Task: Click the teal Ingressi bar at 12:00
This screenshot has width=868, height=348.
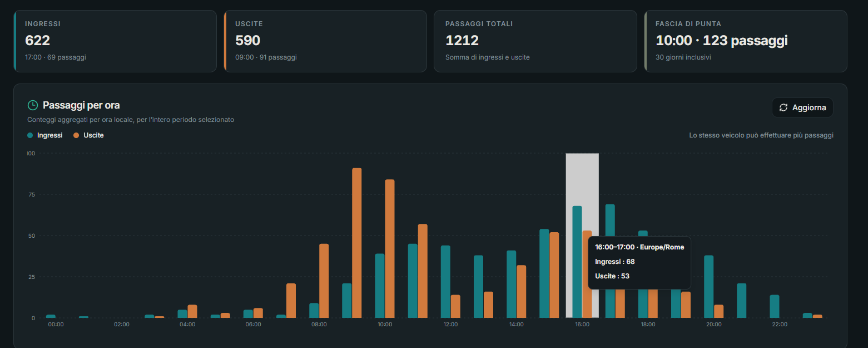Action: point(445,282)
